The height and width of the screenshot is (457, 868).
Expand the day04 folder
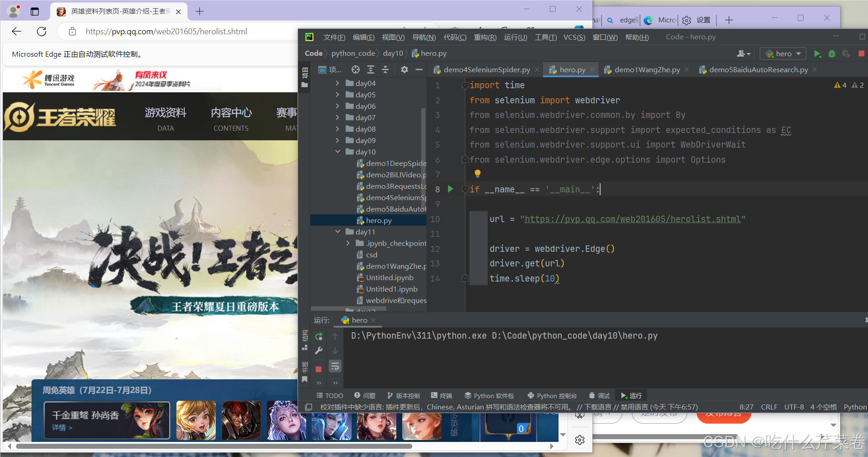point(337,83)
